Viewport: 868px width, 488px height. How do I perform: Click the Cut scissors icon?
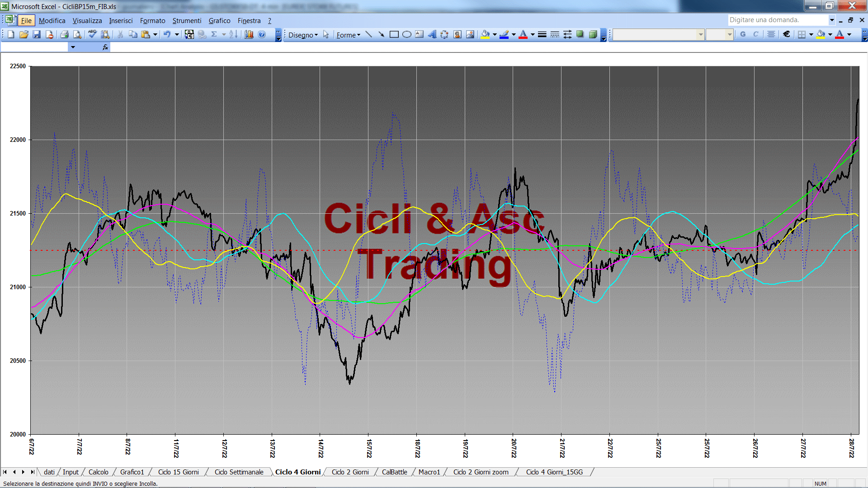coord(120,35)
